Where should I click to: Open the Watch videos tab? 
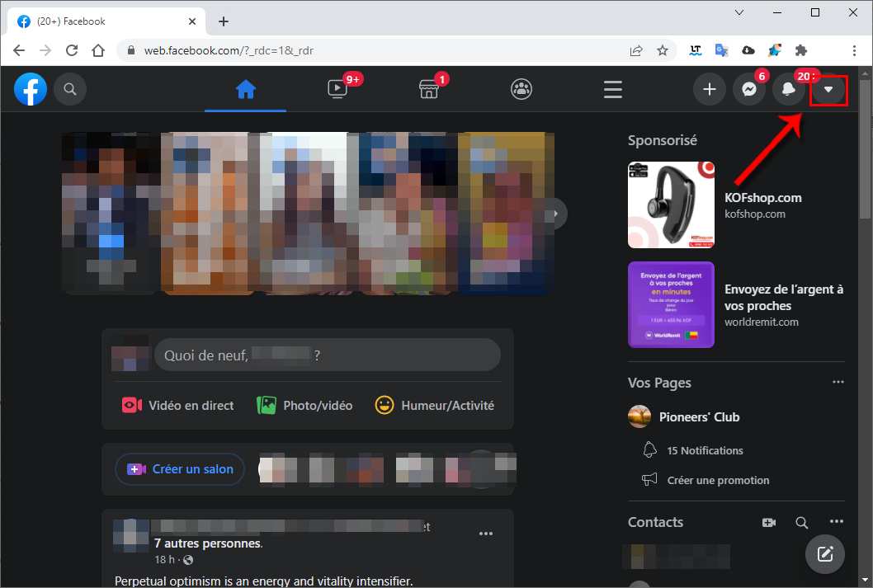pyautogui.click(x=337, y=89)
